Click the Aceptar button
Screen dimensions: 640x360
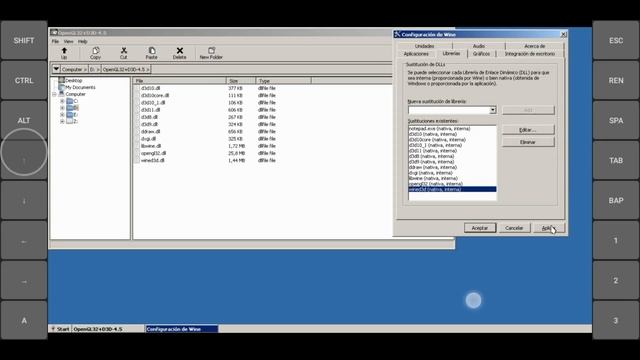pyautogui.click(x=480, y=228)
